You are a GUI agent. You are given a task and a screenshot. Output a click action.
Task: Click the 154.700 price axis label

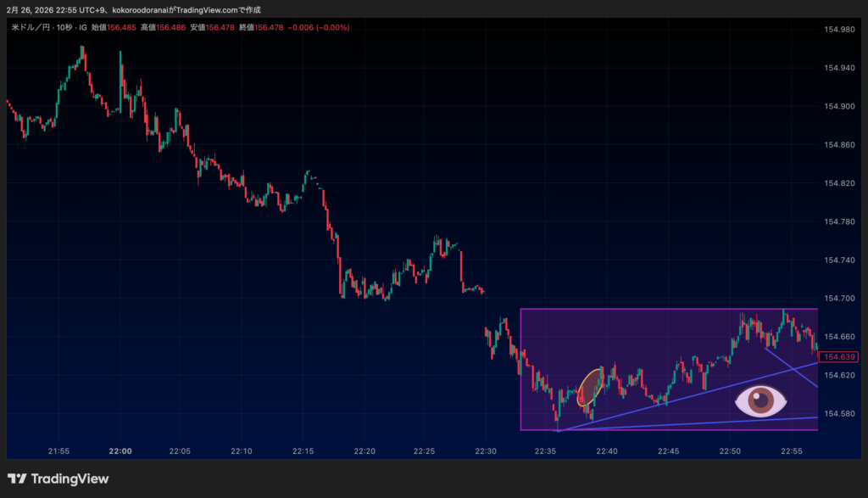tap(839, 299)
